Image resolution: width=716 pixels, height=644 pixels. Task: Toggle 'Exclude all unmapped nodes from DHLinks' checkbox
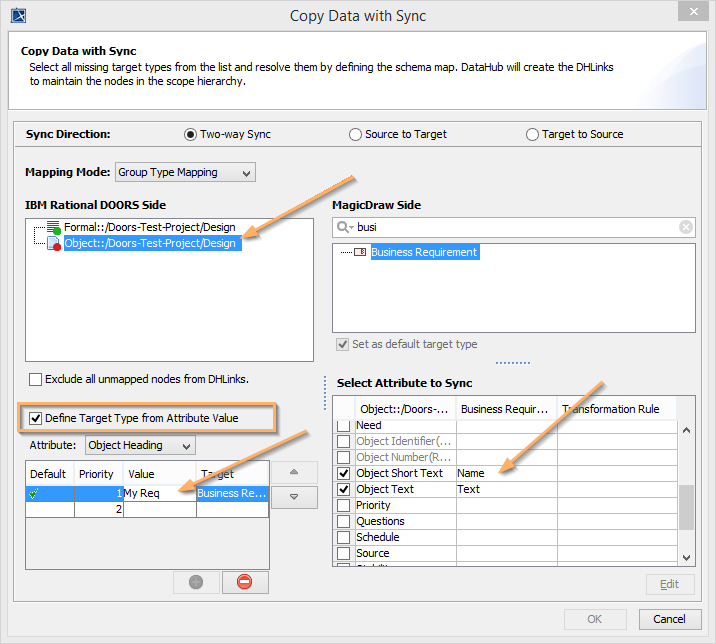pos(35,379)
